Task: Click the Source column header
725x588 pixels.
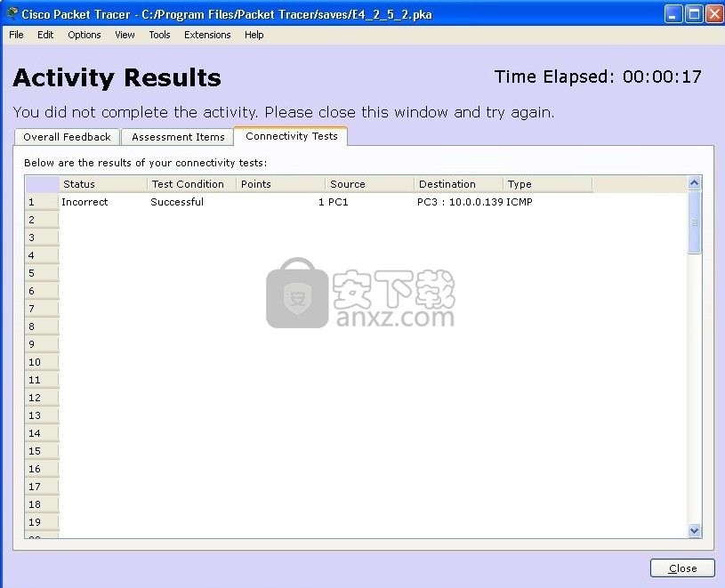Action: click(370, 184)
